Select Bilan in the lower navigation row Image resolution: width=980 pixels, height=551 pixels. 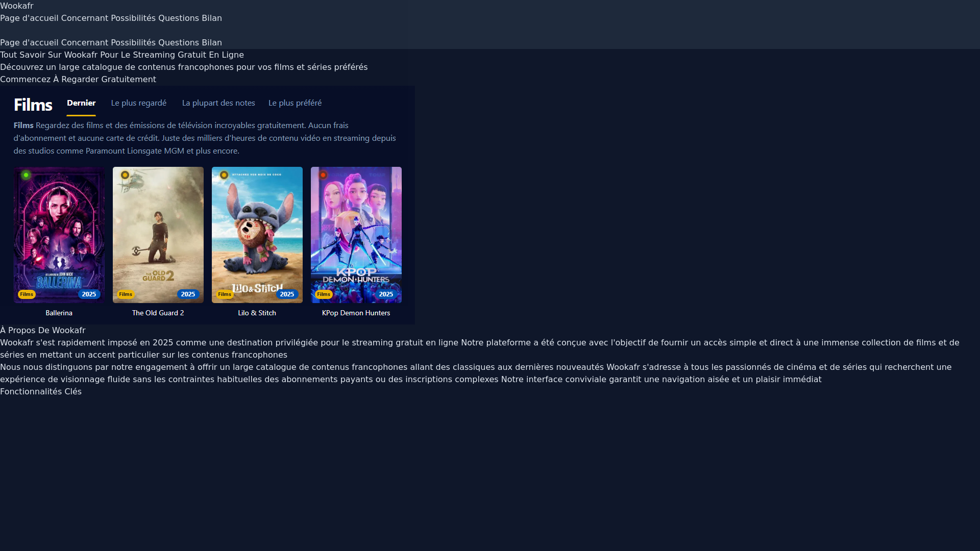[x=212, y=43]
